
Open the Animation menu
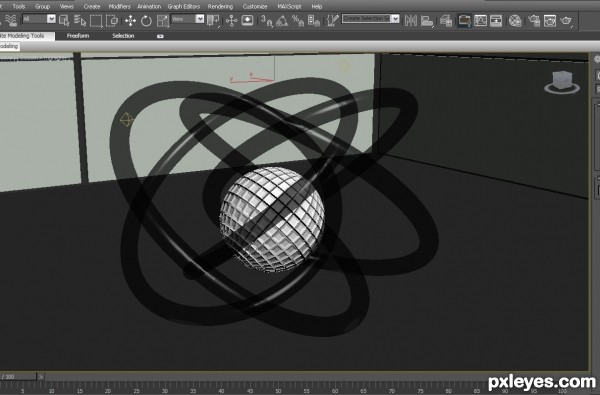[149, 7]
